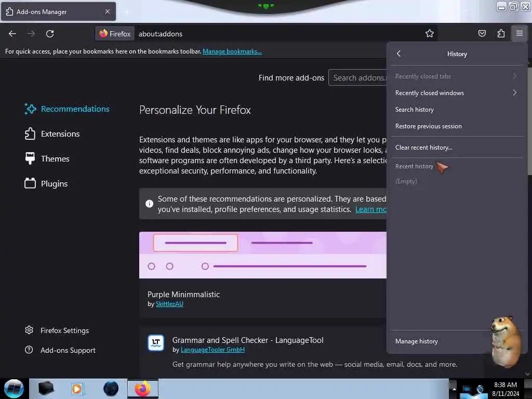The width and height of the screenshot is (532, 399).
Task: Open the Recommendations sidebar category
Action: point(67,109)
